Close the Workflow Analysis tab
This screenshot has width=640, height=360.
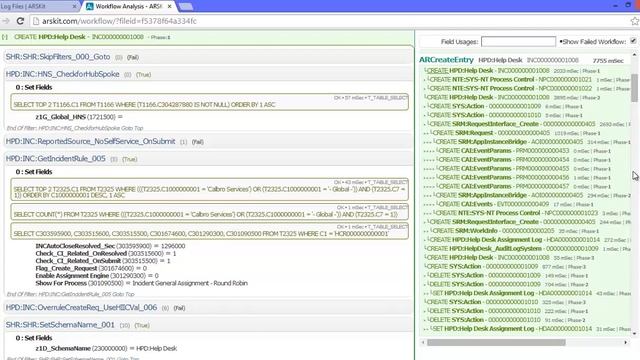(169, 7)
